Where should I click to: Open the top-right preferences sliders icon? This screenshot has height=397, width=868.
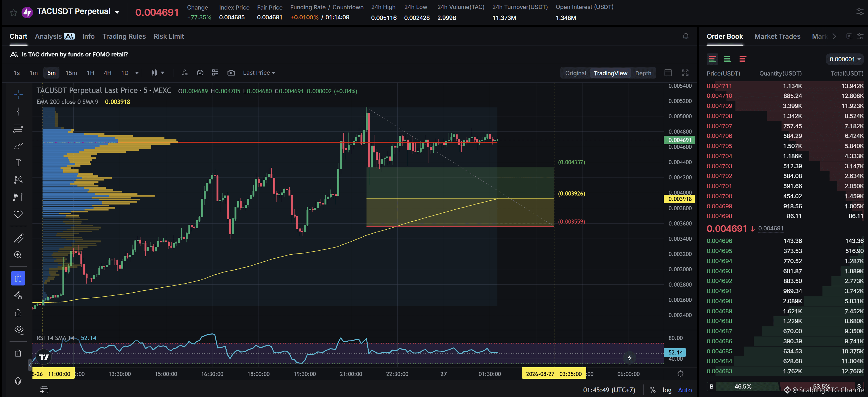click(x=860, y=12)
